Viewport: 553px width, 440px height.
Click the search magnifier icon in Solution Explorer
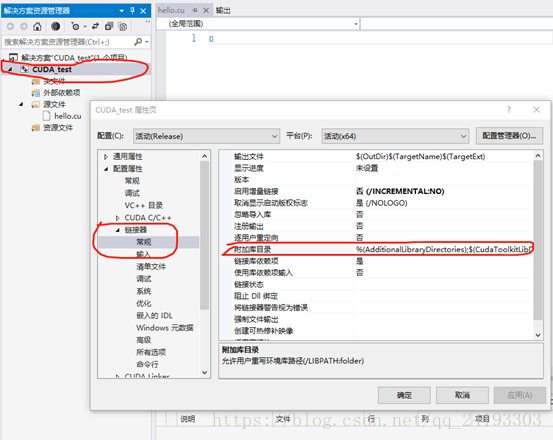[138, 42]
